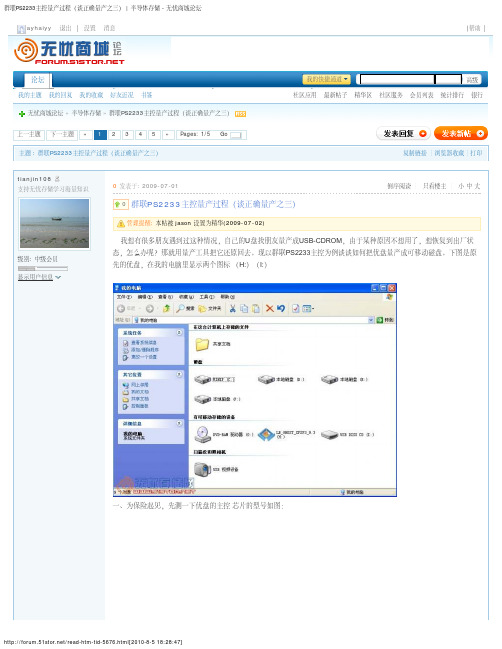Click the Up folder icon in the Explorer toolbar
The width and height of the screenshot is (502, 649).
[x=166, y=308]
